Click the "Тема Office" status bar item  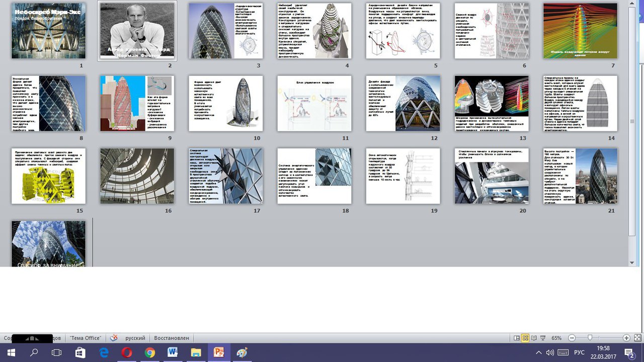click(86, 338)
